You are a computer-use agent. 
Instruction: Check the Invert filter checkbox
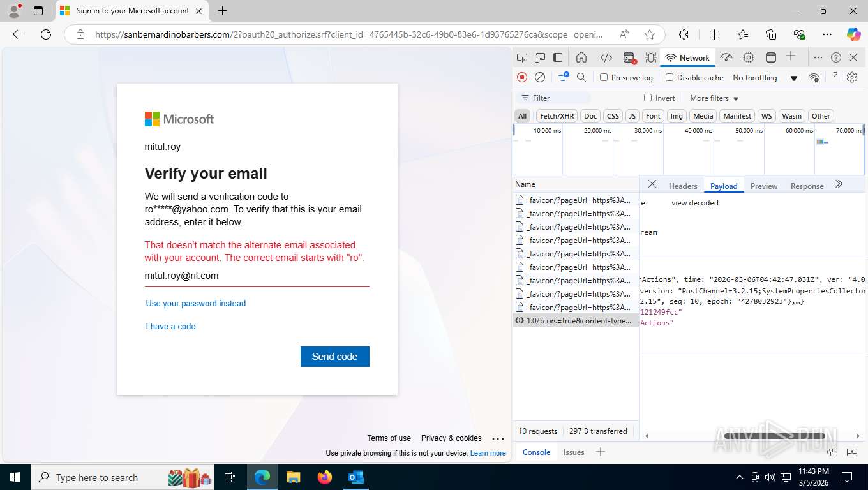pos(648,98)
